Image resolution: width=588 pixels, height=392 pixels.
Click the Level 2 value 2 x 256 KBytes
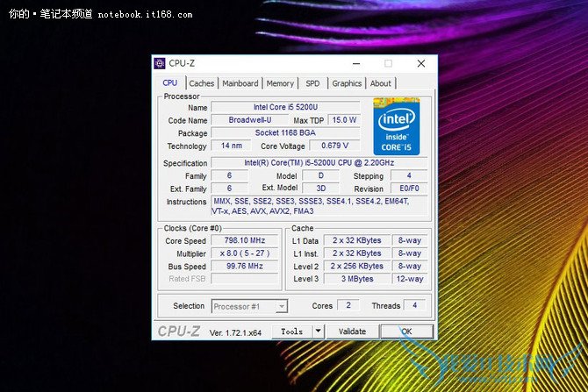click(356, 266)
